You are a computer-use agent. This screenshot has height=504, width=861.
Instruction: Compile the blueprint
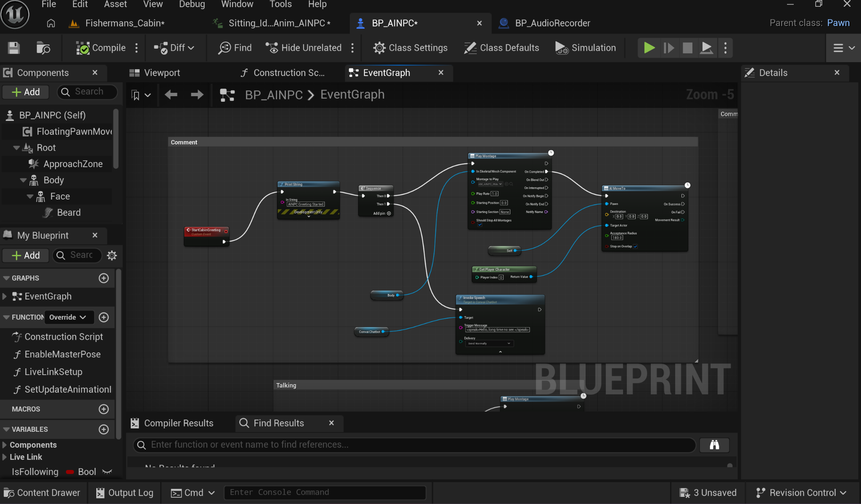(100, 48)
